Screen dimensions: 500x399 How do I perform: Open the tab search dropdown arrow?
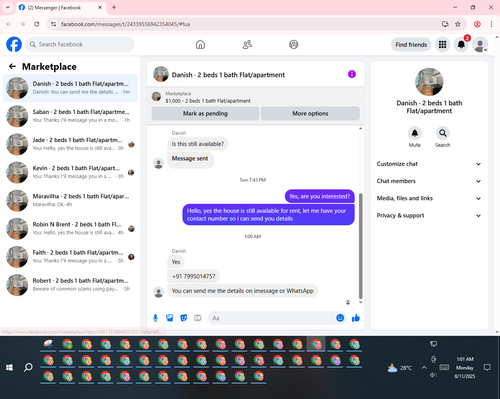coord(8,7)
